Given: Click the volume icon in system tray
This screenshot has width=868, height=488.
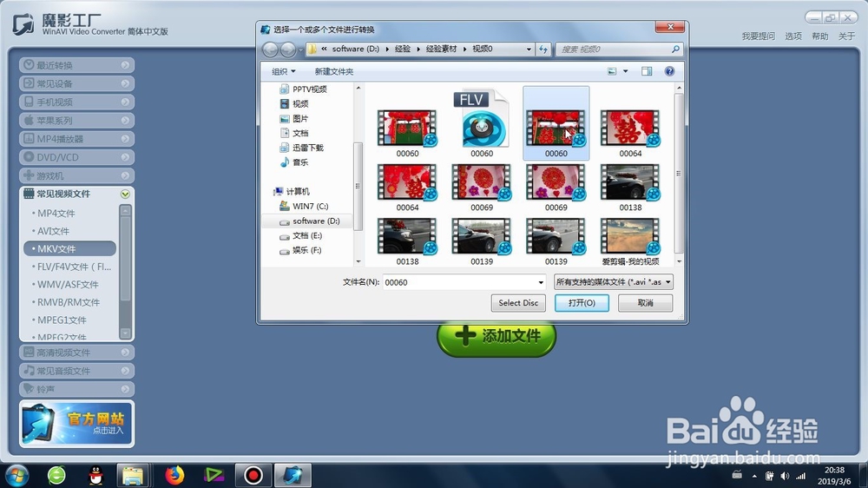Looking at the screenshot, I should 785,476.
